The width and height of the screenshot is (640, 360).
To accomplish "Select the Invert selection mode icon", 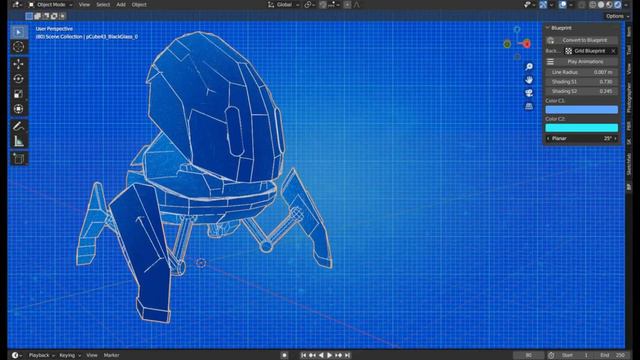I will click(54, 16).
